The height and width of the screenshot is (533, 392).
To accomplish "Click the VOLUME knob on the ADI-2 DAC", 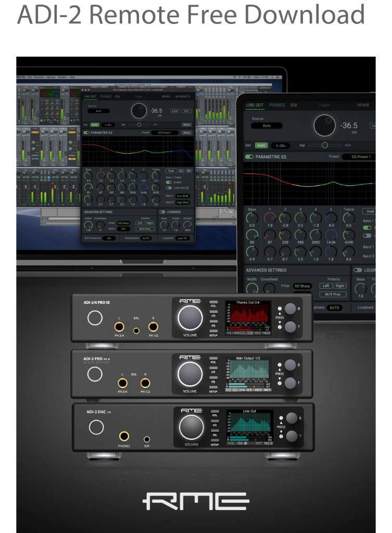I will 192,427.
